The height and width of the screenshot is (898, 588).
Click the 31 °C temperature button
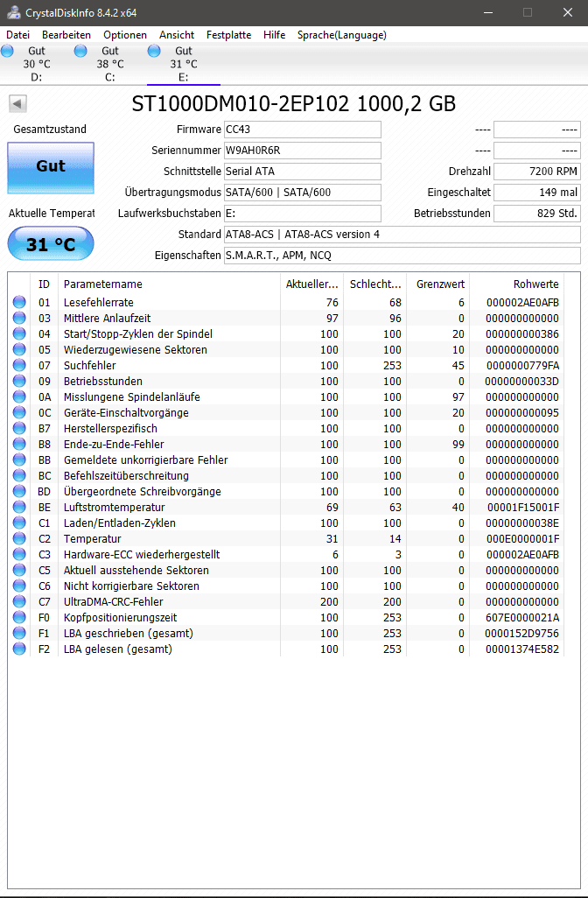coord(51,244)
